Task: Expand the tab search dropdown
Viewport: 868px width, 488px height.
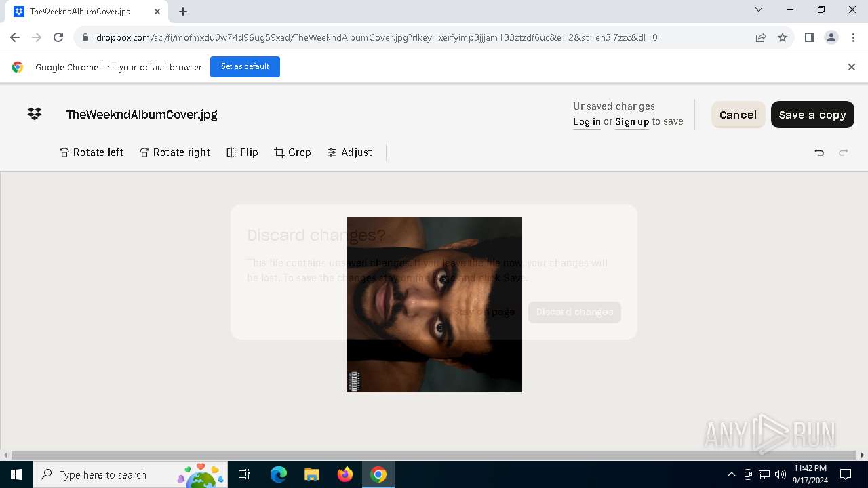Action: pyautogui.click(x=759, y=9)
